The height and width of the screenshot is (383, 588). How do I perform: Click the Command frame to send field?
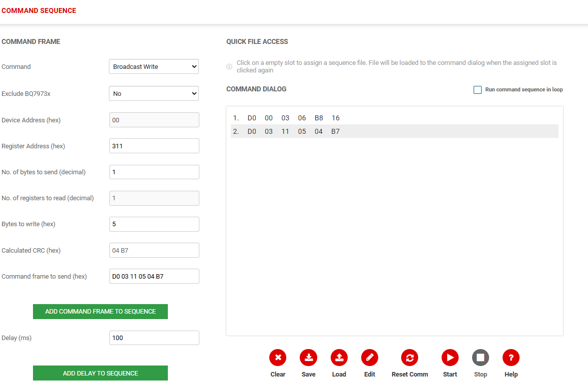(154, 276)
